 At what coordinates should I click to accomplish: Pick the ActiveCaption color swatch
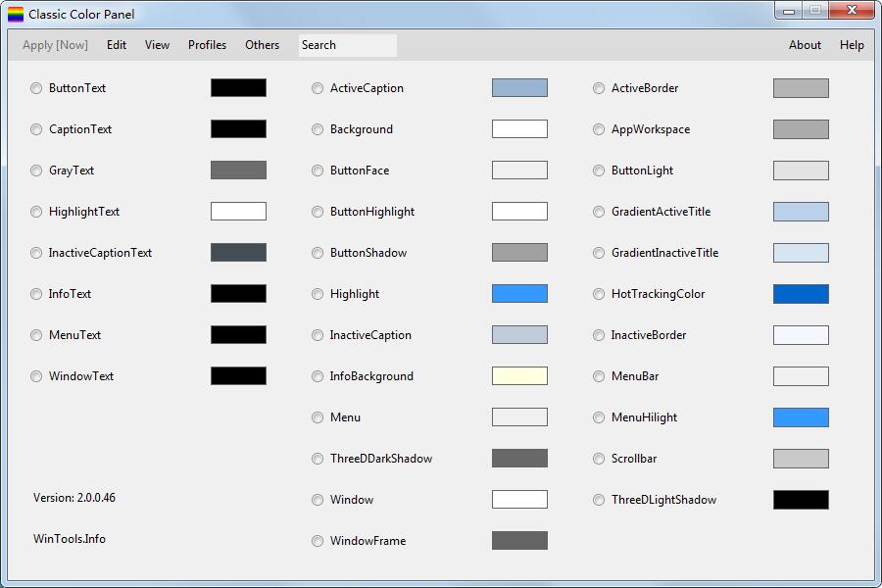[x=519, y=88]
